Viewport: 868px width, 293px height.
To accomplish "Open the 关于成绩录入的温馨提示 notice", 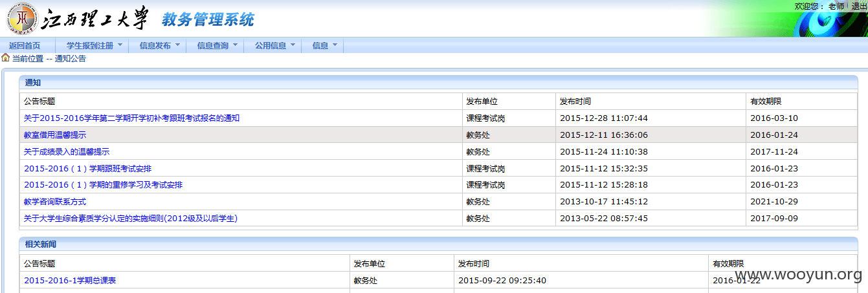I will coord(67,152).
